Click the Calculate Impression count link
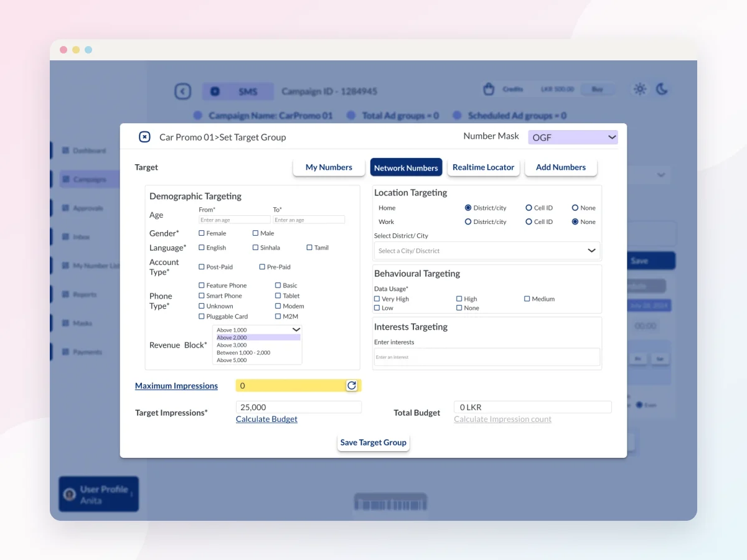This screenshot has height=560, width=747. [x=502, y=419]
